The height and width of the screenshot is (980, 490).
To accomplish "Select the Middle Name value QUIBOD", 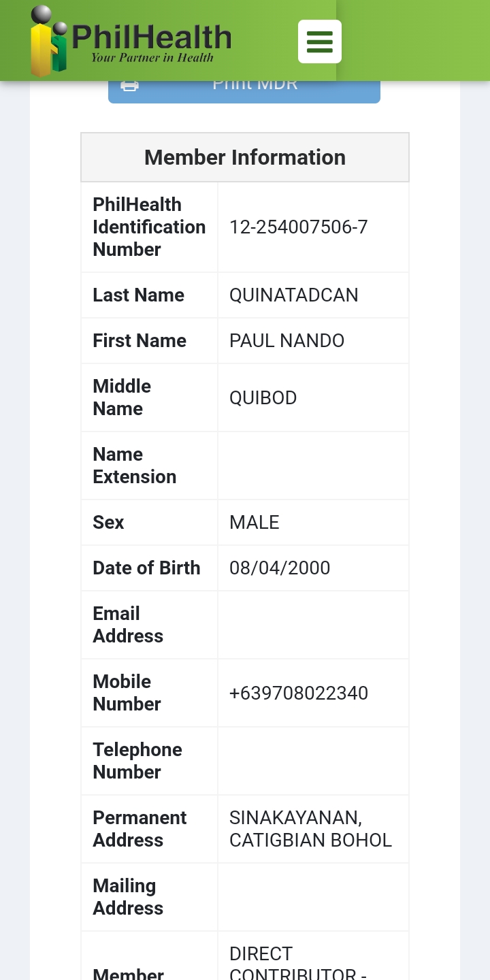I will pyautogui.click(x=263, y=398).
